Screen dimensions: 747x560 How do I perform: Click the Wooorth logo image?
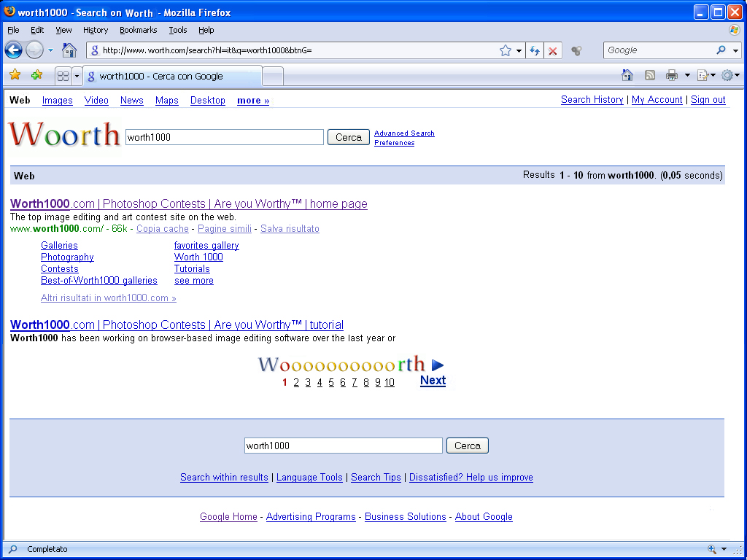coord(64,135)
